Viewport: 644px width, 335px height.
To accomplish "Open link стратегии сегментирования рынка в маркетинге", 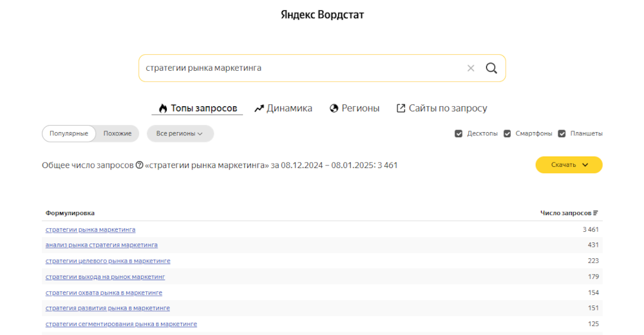I will tap(121, 324).
